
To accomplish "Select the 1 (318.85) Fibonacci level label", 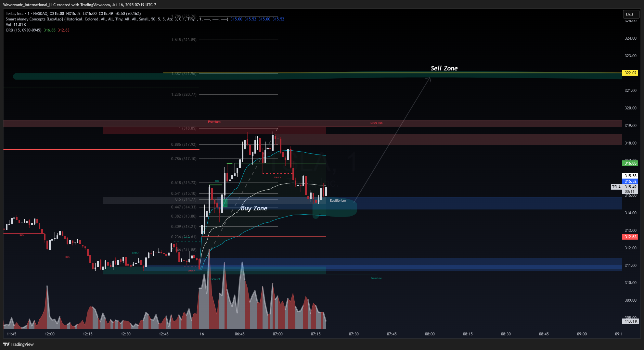I will [x=188, y=128].
